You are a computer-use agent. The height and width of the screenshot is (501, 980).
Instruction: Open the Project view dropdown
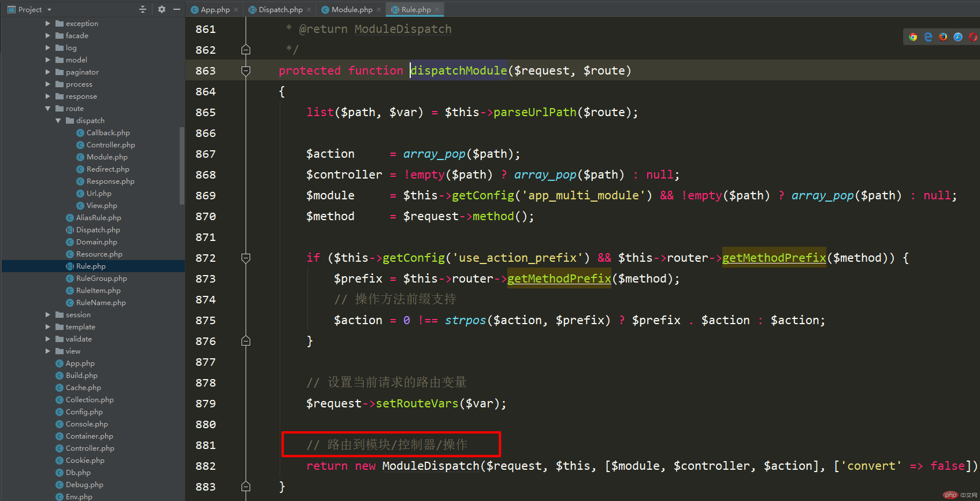click(x=49, y=10)
